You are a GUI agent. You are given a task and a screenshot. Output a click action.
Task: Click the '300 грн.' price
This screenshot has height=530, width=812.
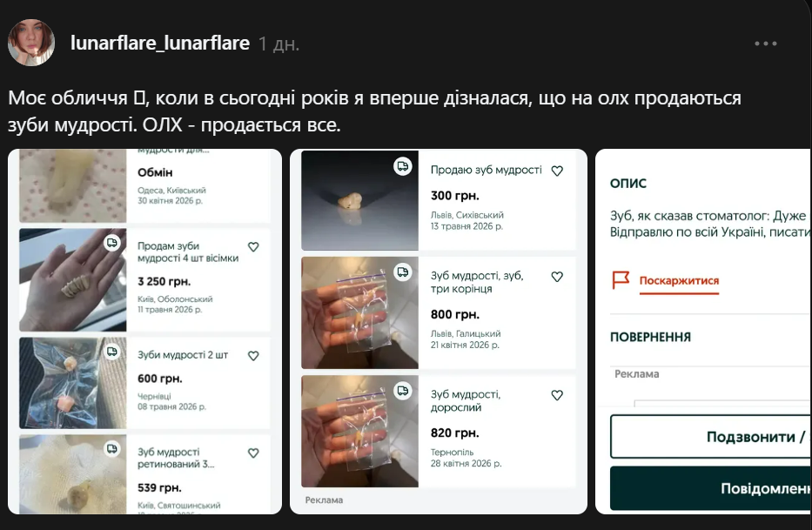coord(454,196)
